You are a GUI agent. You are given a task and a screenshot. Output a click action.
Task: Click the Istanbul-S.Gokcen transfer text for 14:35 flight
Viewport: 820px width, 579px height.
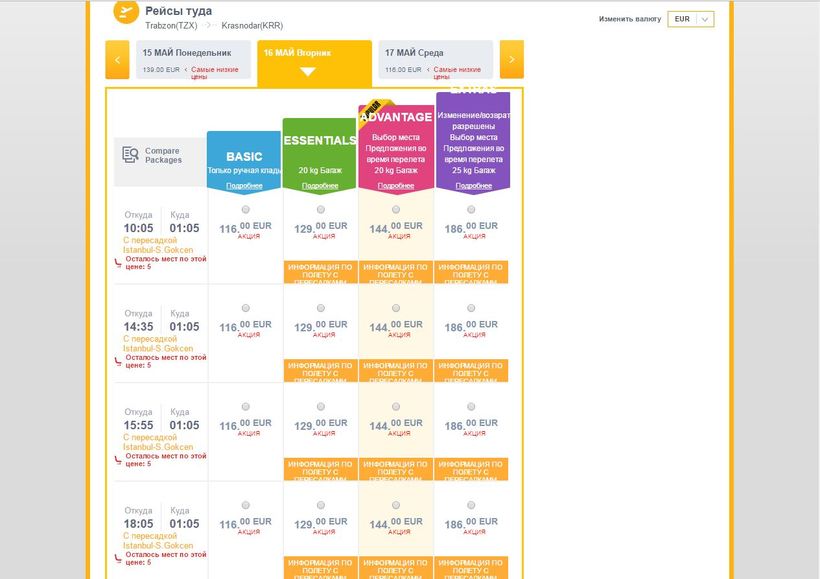(x=158, y=348)
